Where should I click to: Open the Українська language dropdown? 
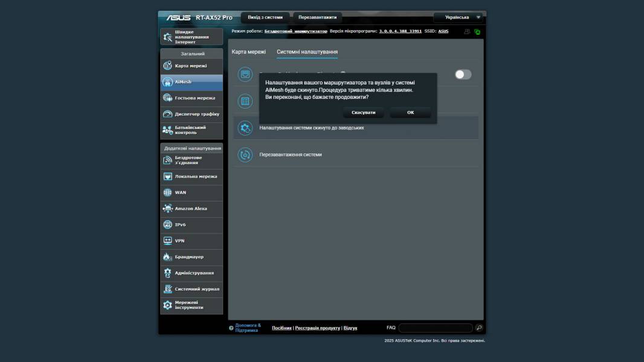(x=459, y=17)
